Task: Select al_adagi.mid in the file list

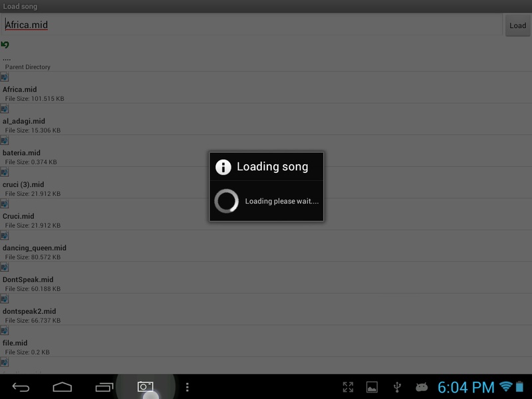Action: [x=266, y=120]
